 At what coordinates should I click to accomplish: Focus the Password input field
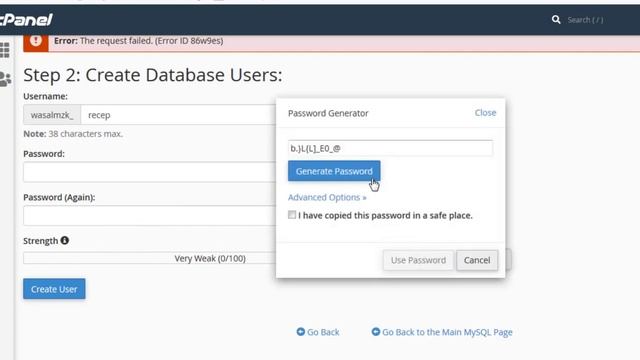pyautogui.click(x=150, y=172)
